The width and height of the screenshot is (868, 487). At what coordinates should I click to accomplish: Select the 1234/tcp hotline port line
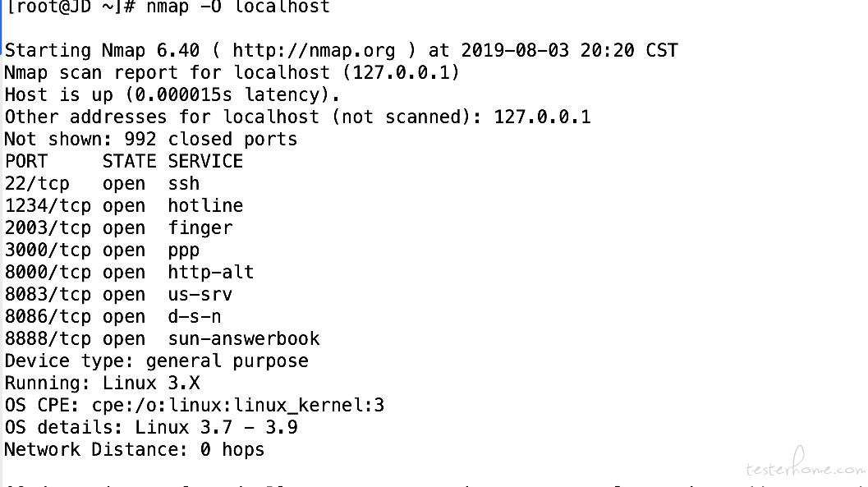point(123,206)
